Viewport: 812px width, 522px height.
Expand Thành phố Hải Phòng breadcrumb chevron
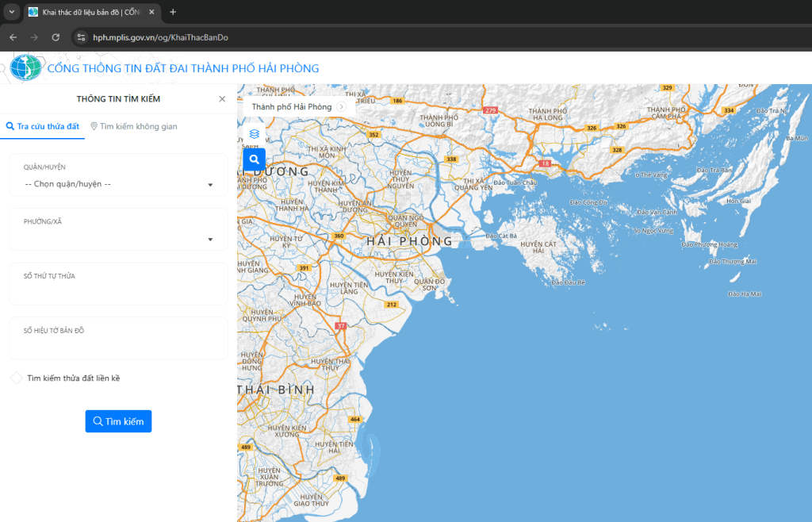point(341,106)
